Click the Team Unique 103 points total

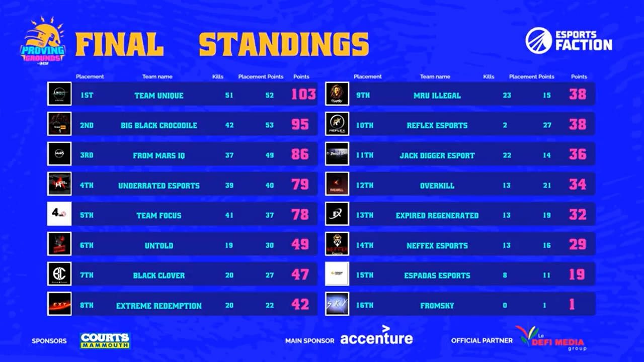303,95
